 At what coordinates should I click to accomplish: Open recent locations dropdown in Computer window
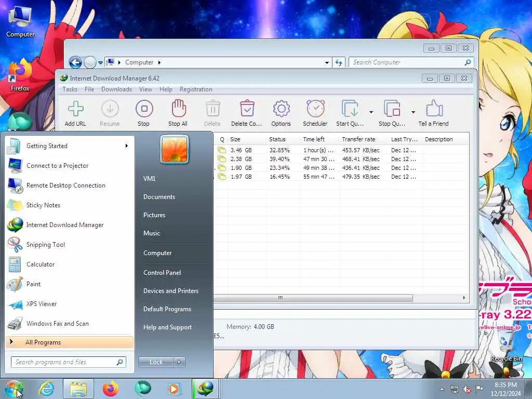[100, 63]
